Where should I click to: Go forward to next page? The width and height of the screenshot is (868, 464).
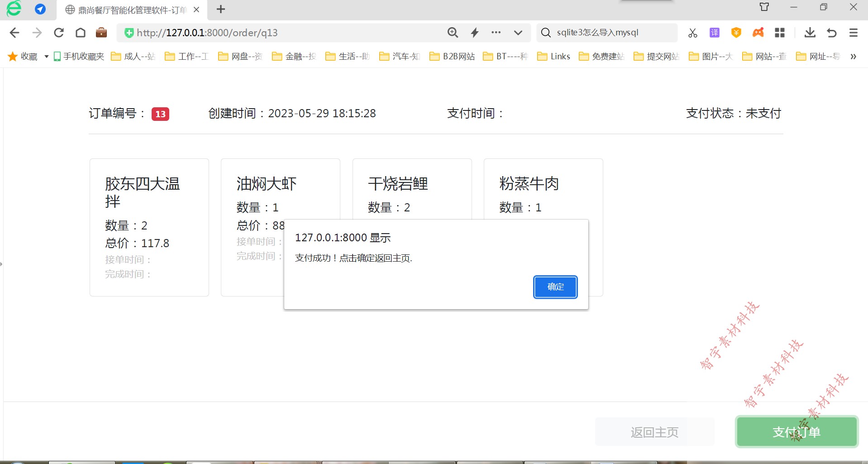(37, 33)
